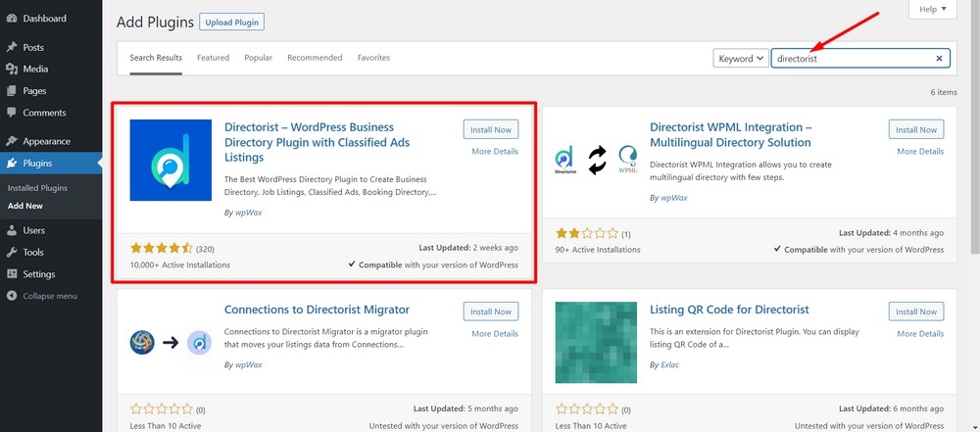Open the Media menu item

(51, 69)
